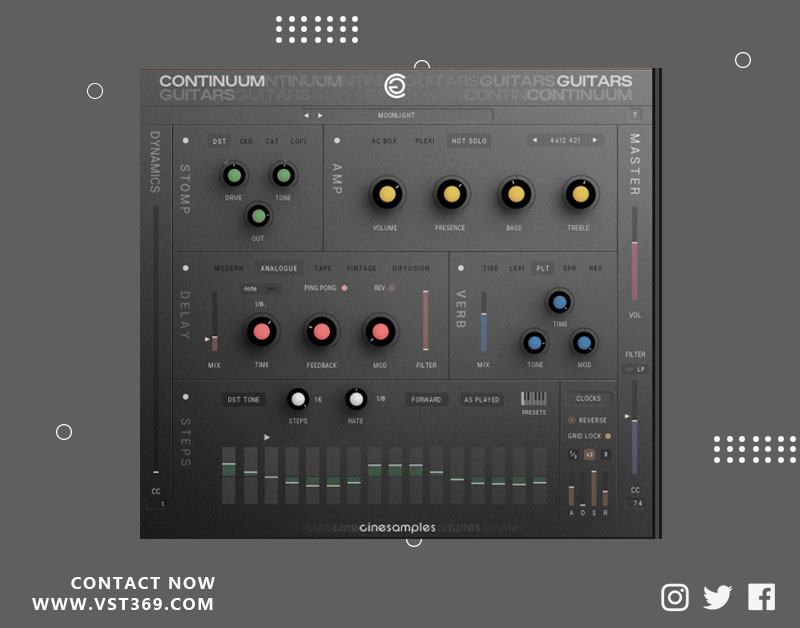The width and height of the screenshot is (800, 628).
Task: Toggle the Reverse option in Clocks
Action: pos(571,420)
